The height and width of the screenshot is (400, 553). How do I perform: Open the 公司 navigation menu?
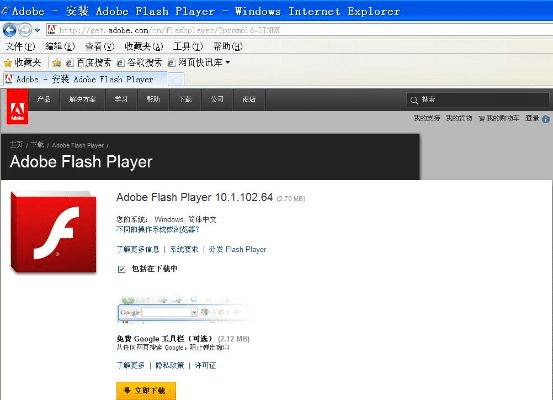pos(217,99)
